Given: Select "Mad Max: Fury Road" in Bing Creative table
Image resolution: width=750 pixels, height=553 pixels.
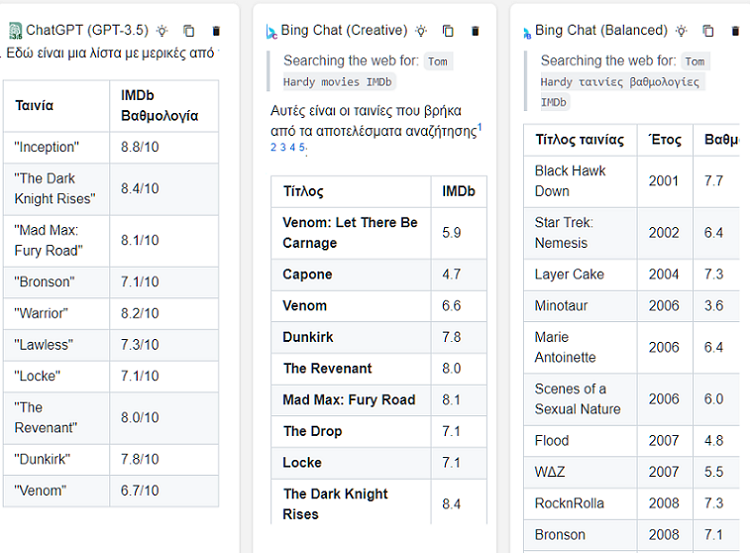Looking at the screenshot, I should coord(351,400).
